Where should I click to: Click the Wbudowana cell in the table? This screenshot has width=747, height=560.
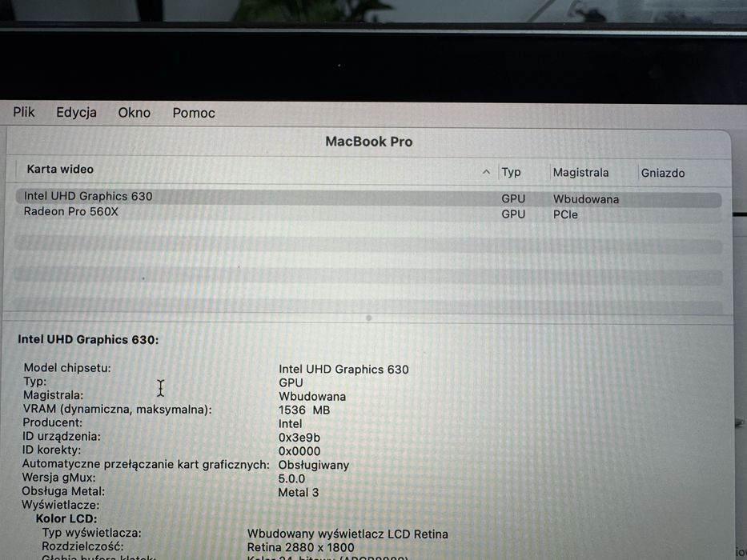pos(586,199)
